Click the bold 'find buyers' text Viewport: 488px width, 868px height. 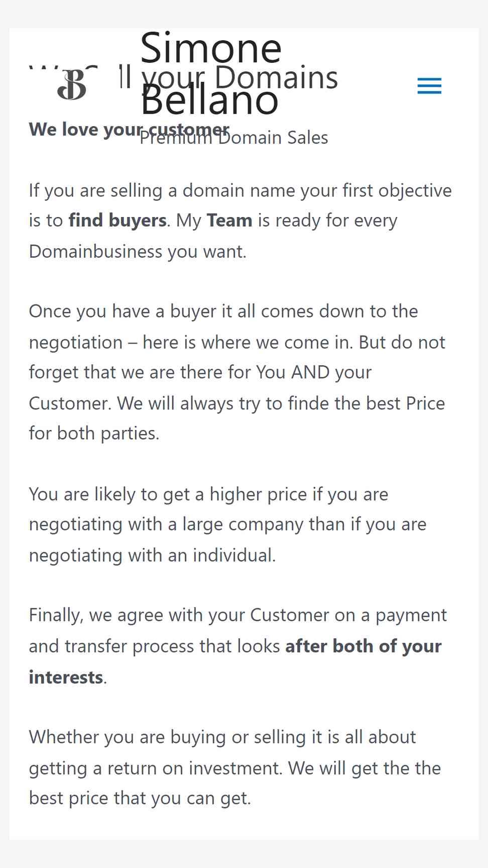(117, 221)
